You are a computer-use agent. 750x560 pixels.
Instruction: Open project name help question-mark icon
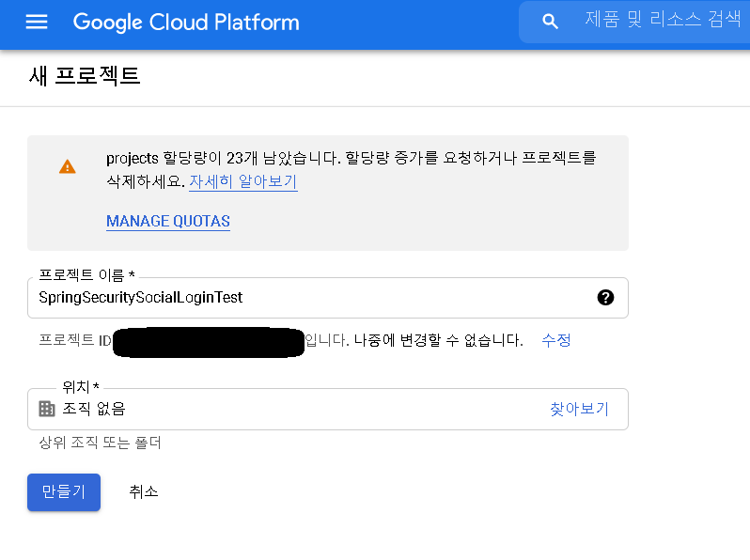[605, 298]
